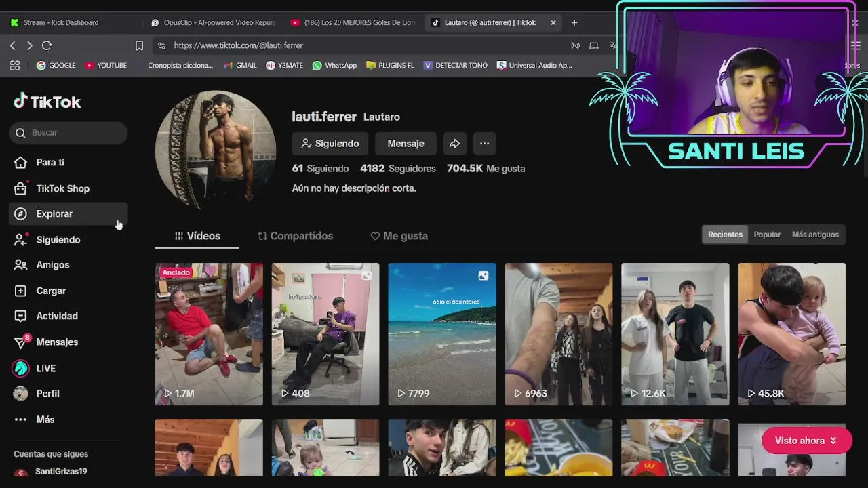Click the muted-audio icon in address bar
Viewport: 868px width, 488px height.
pos(575,45)
